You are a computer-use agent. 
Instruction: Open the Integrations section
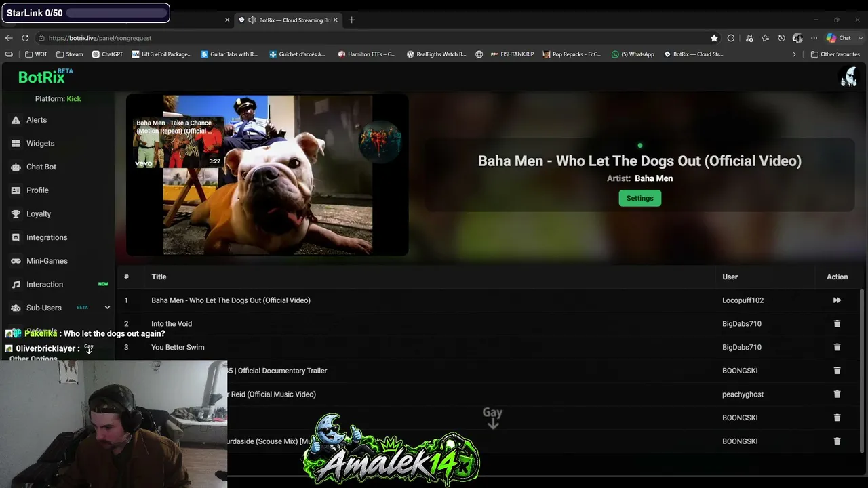pos(47,237)
